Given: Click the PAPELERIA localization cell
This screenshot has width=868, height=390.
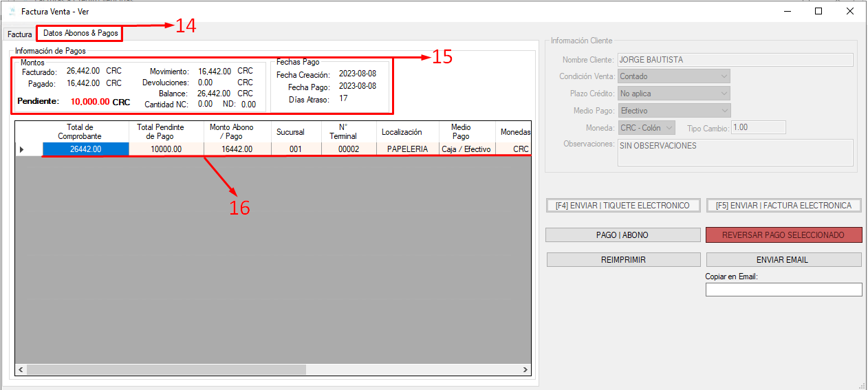Looking at the screenshot, I should [407, 149].
